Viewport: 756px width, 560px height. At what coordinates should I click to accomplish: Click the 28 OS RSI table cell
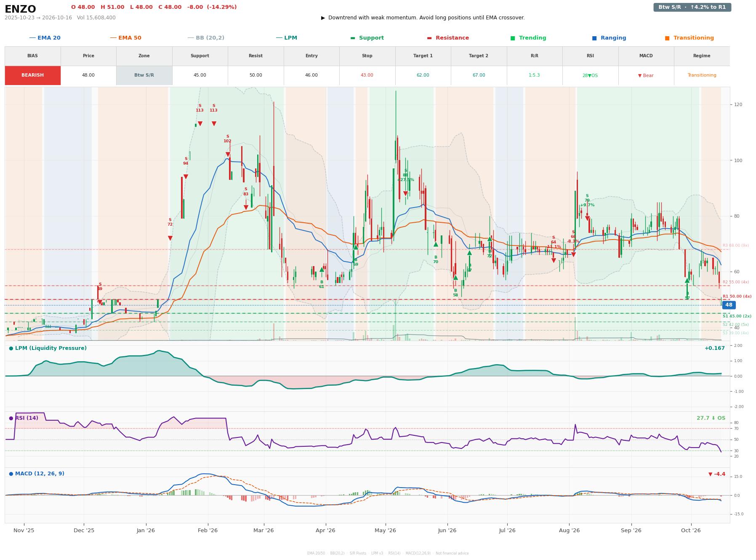pyautogui.click(x=590, y=75)
